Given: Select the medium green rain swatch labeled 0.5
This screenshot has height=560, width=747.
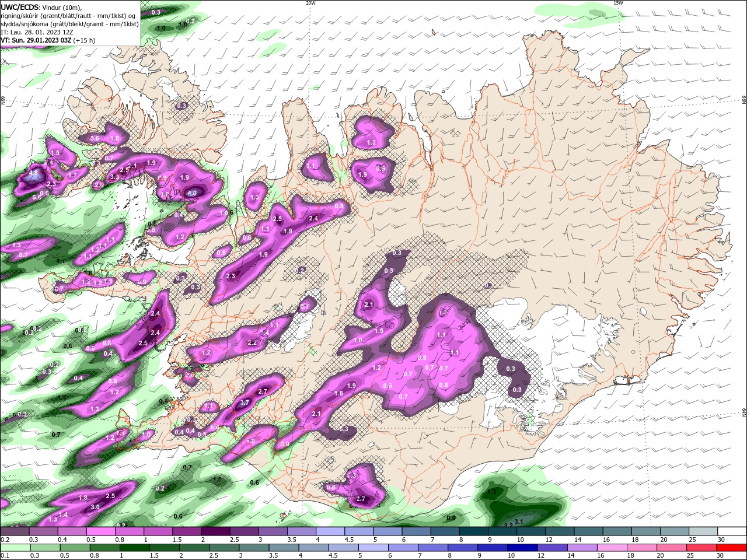Looking at the screenshot, I should coord(75,548).
